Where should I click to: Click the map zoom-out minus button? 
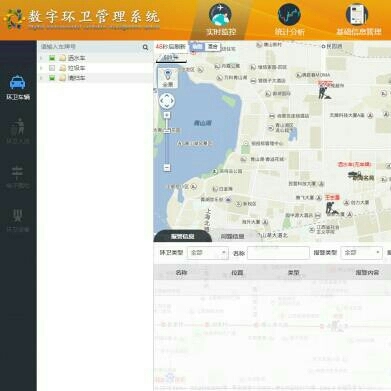click(x=167, y=167)
